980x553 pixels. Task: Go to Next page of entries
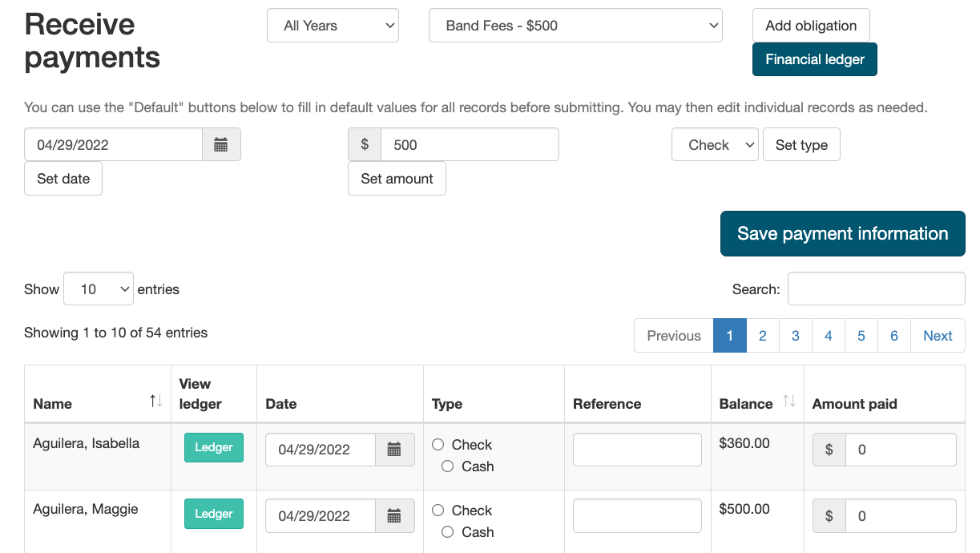coord(938,336)
